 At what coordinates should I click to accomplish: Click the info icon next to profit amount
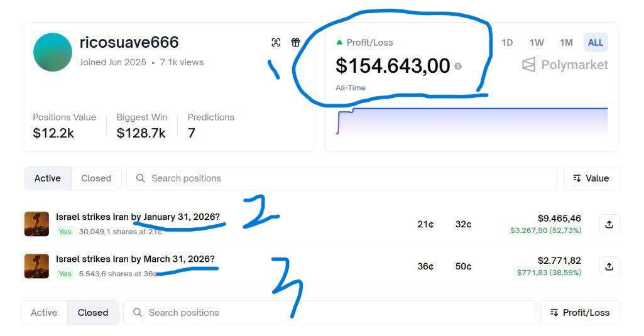[x=458, y=66]
